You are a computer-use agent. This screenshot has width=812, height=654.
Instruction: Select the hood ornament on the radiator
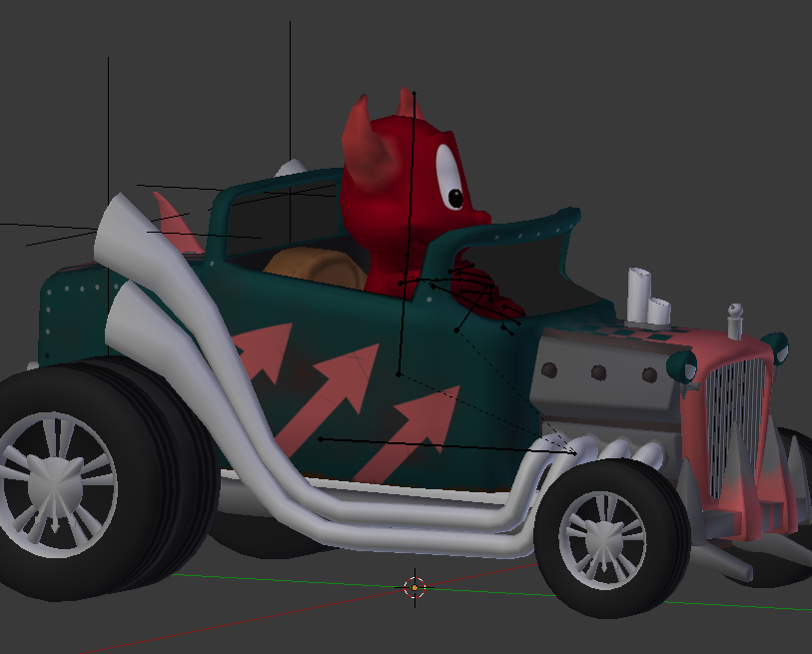pos(736,321)
